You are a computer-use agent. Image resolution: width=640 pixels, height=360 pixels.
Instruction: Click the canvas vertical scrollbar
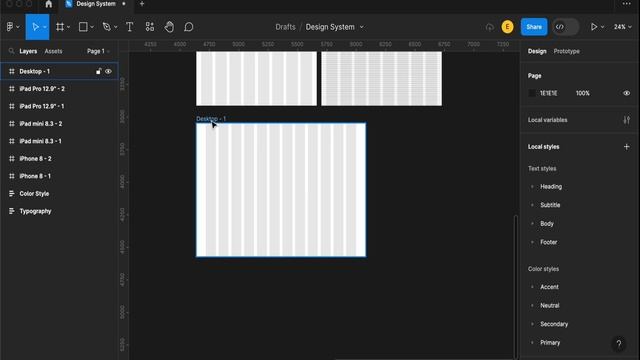click(516, 286)
